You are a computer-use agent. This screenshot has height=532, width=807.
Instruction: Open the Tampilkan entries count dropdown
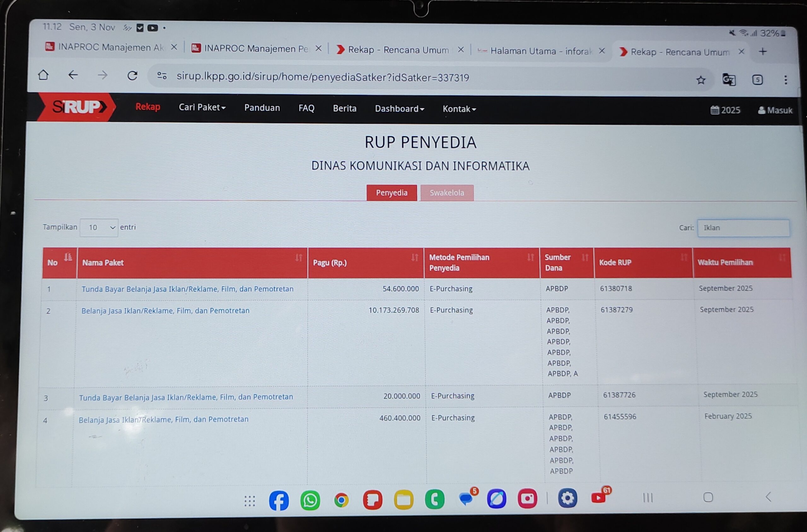[x=99, y=227]
